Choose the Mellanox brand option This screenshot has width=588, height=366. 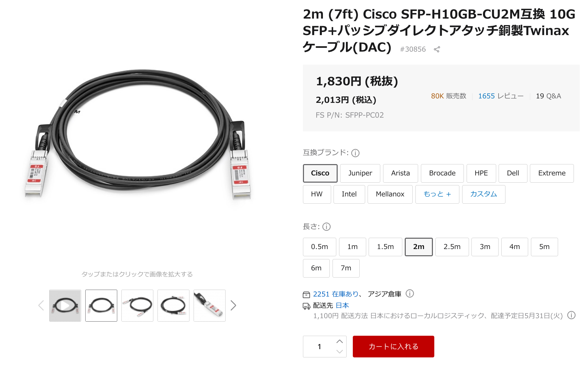click(390, 194)
